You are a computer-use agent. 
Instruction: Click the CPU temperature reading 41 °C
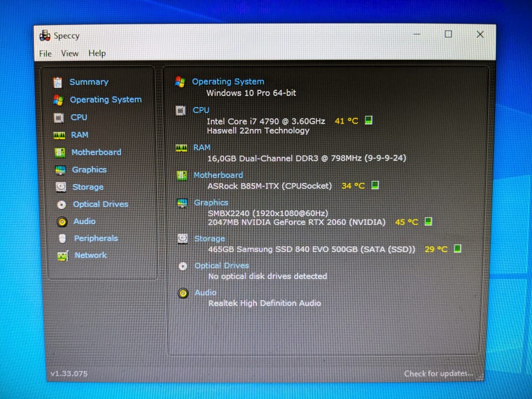pyautogui.click(x=346, y=121)
